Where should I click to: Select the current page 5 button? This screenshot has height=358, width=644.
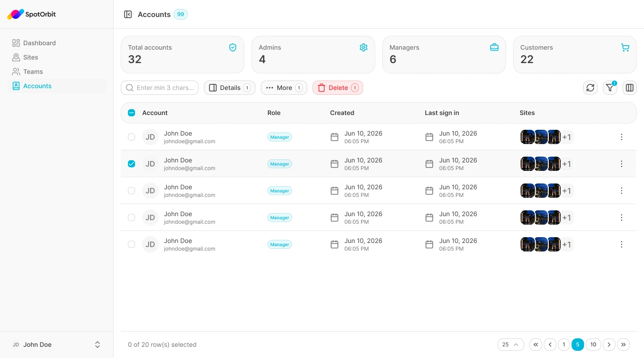578,345
